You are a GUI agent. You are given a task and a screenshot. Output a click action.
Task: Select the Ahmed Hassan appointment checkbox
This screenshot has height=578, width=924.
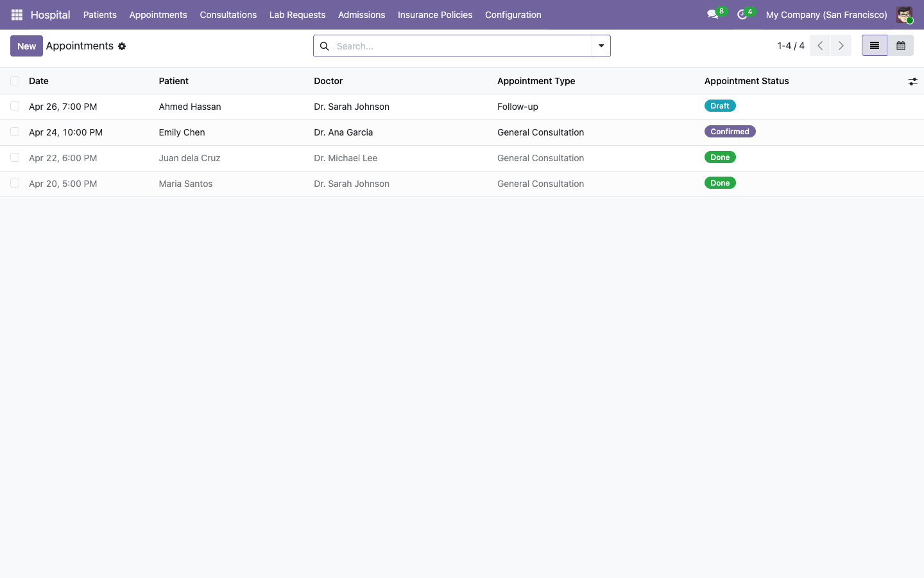coord(15,107)
